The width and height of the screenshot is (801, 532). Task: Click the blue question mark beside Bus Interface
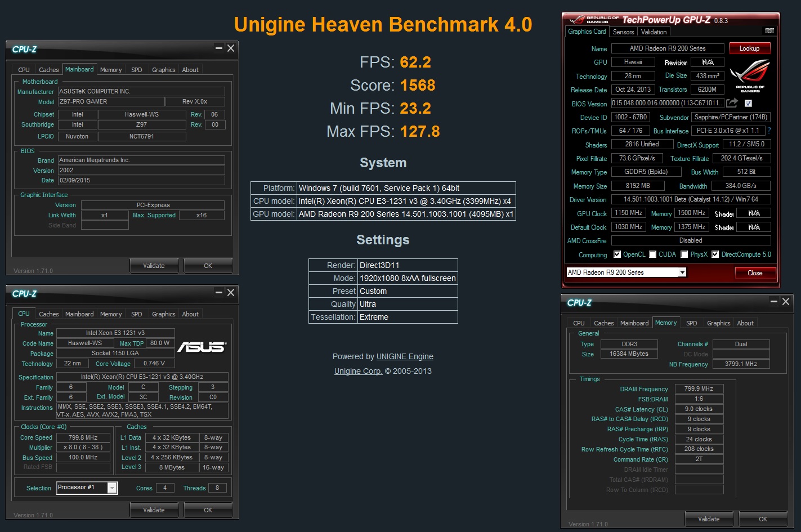click(x=769, y=131)
